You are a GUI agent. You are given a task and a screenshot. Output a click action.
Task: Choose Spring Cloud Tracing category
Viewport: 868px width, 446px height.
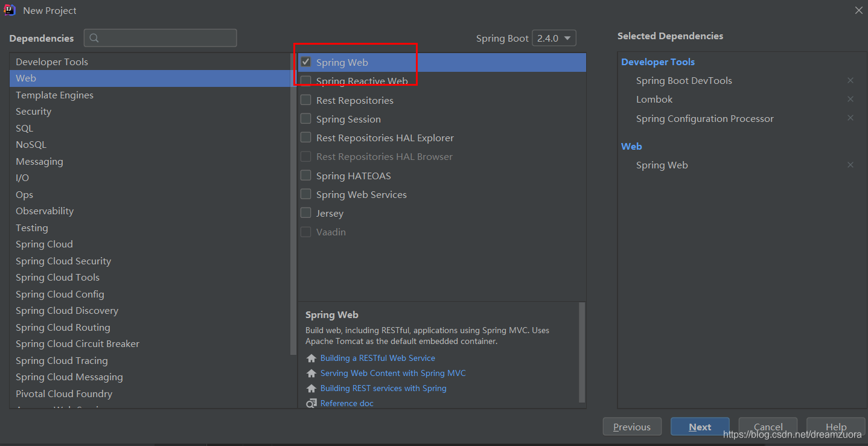pos(150,360)
